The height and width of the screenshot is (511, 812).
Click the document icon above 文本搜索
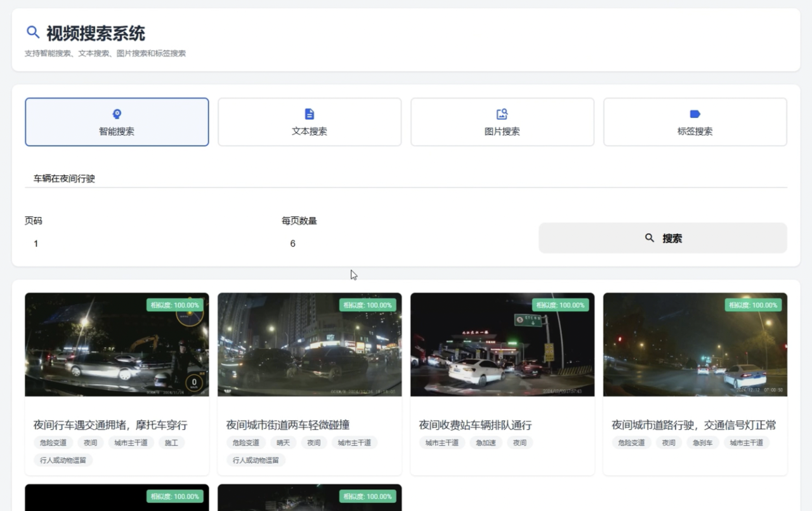coord(310,114)
